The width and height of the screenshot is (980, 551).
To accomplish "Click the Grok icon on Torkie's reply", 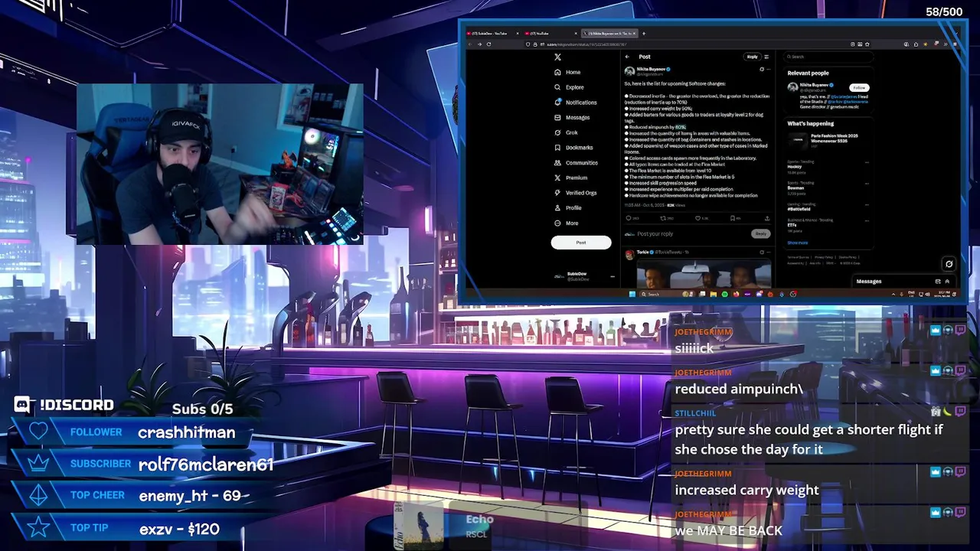I will [762, 252].
